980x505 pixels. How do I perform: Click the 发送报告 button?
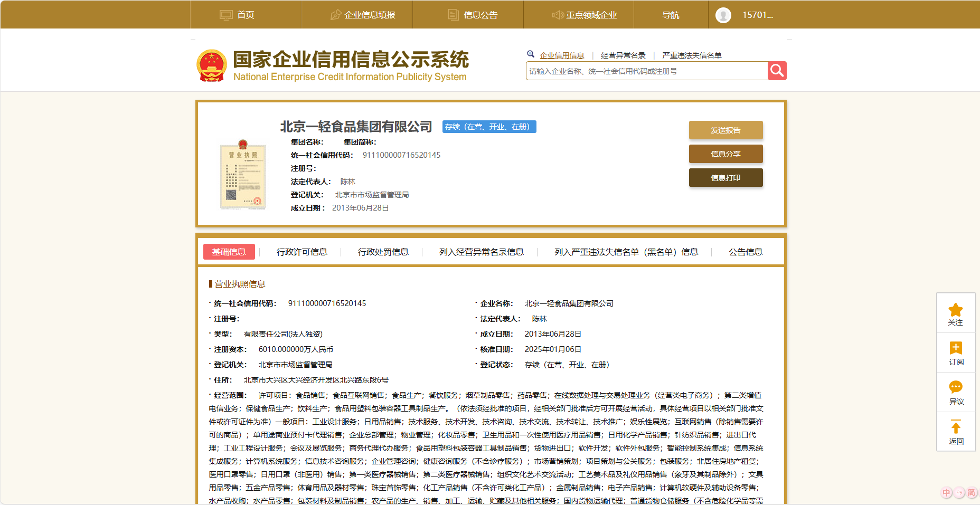725,130
